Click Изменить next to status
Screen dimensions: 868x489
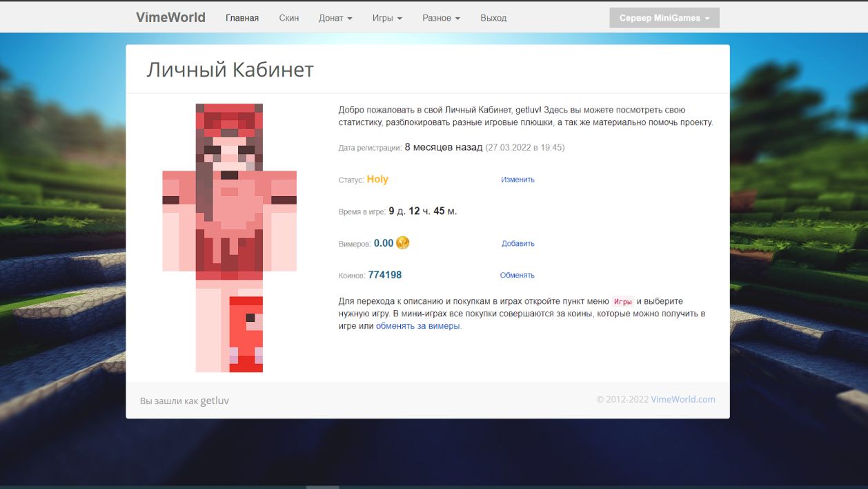518,180
